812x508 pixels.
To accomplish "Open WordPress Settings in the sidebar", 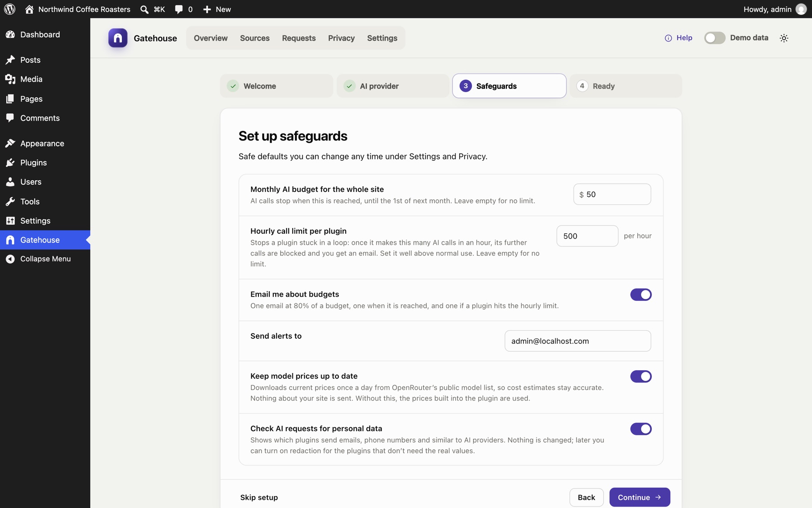I will 45,221.
